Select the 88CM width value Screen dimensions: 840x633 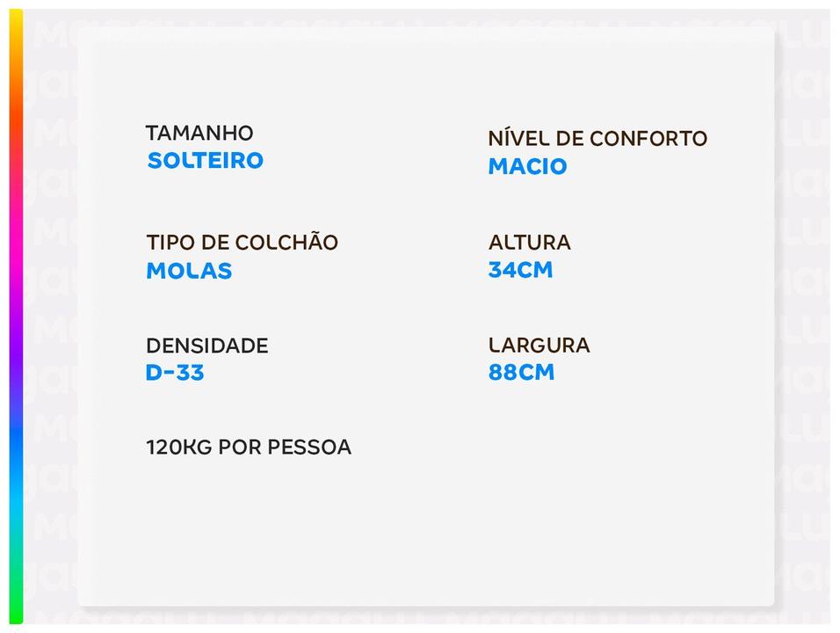click(x=521, y=373)
